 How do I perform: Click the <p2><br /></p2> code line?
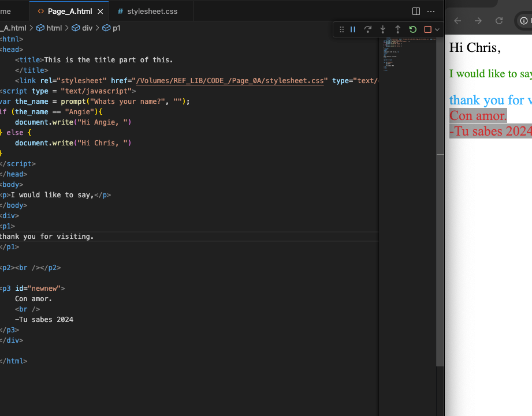pyautogui.click(x=31, y=268)
